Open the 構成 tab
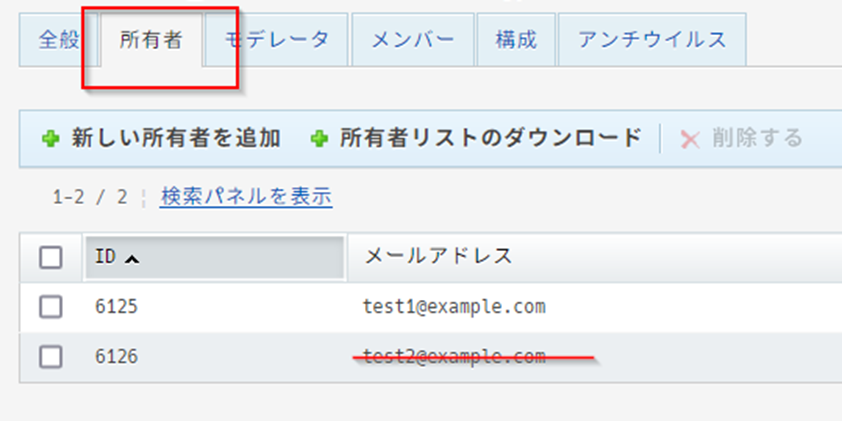Screen dimensions: 842x421 click(516, 40)
